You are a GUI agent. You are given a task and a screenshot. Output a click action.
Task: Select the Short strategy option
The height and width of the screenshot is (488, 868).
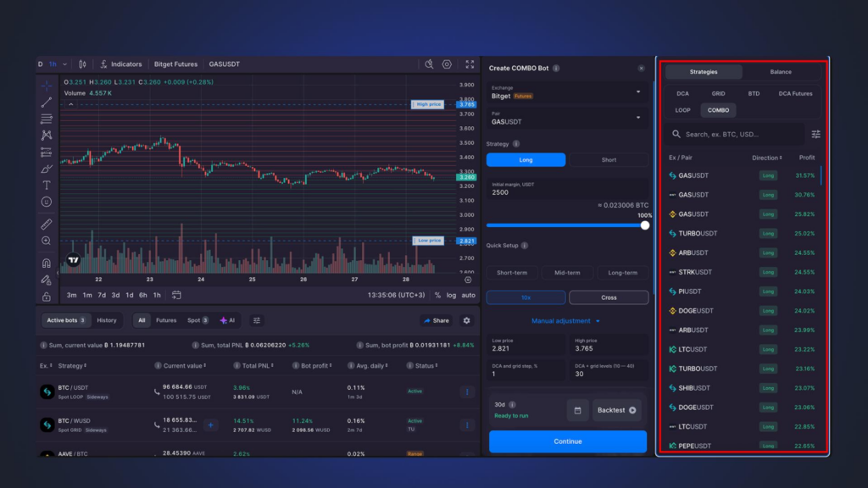point(609,160)
